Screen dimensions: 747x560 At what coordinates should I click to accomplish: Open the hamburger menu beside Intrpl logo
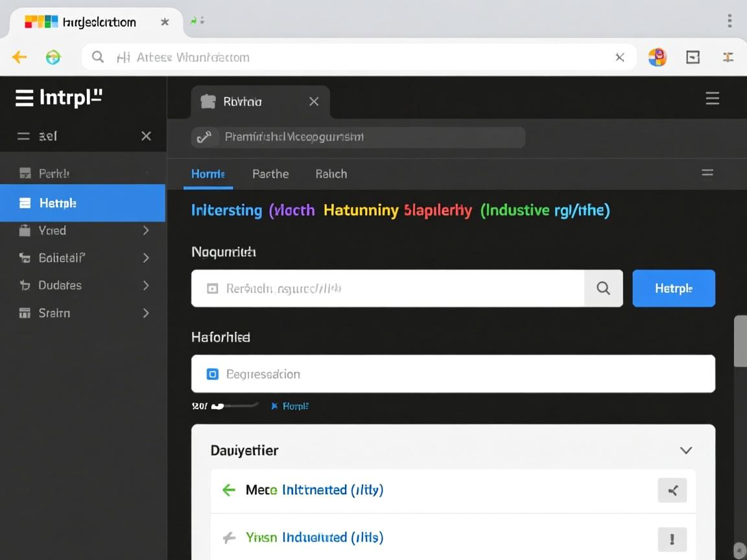click(24, 98)
